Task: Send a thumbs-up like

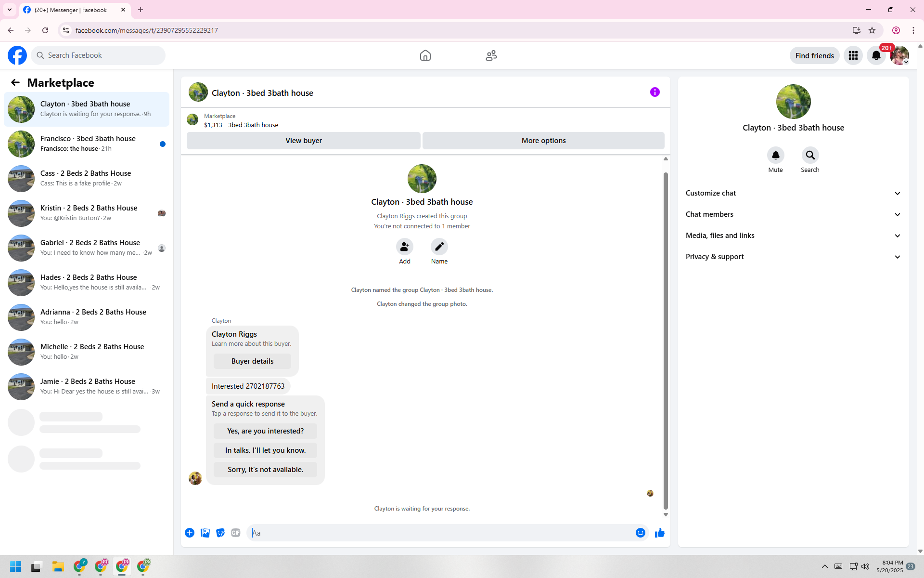Action: click(x=659, y=533)
